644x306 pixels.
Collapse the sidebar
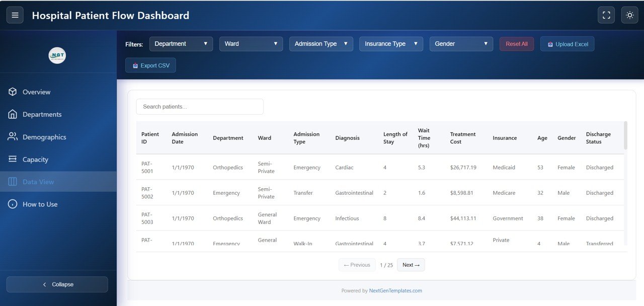57,284
